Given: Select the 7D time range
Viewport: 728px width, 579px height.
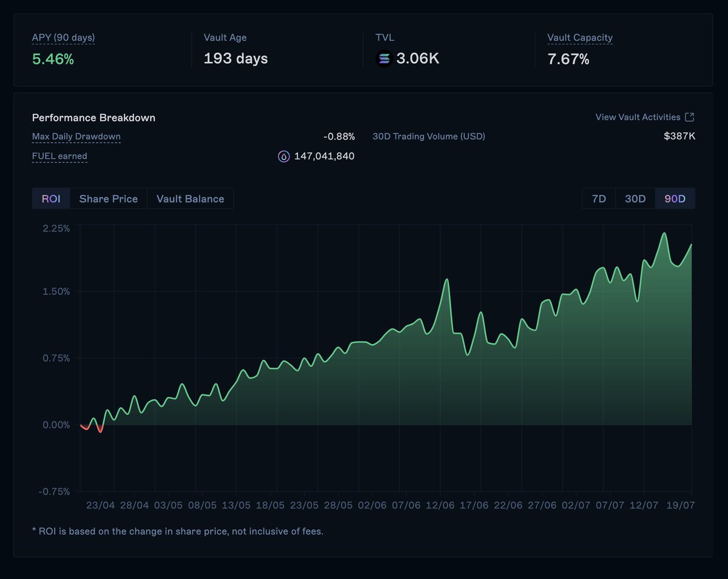Looking at the screenshot, I should (x=599, y=198).
